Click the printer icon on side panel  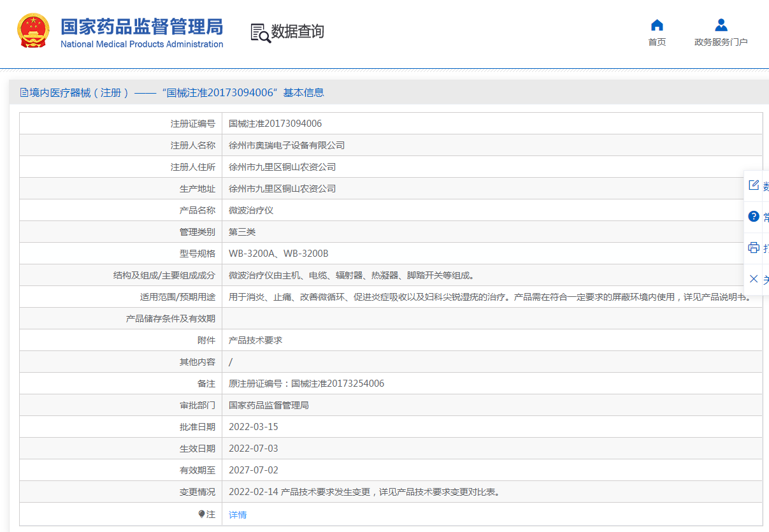pyautogui.click(x=754, y=247)
